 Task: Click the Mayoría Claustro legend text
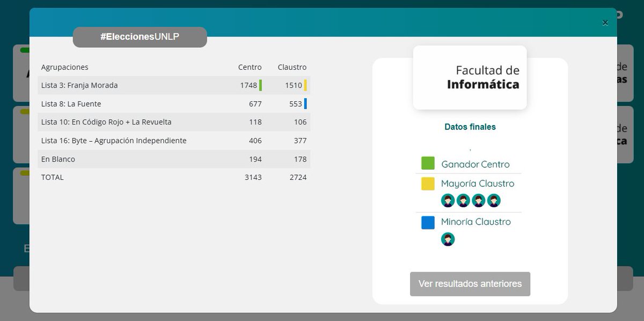coord(478,184)
